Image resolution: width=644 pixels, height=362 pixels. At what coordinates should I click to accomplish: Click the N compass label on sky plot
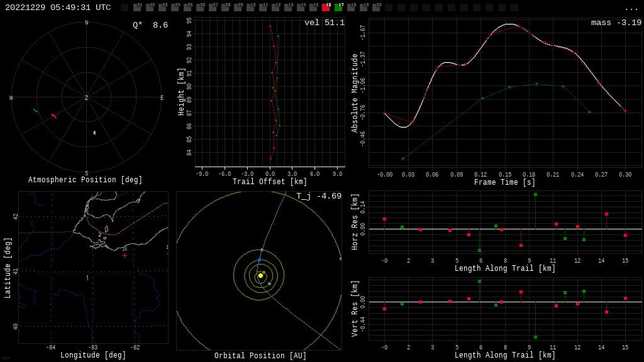[x=86, y=23]
